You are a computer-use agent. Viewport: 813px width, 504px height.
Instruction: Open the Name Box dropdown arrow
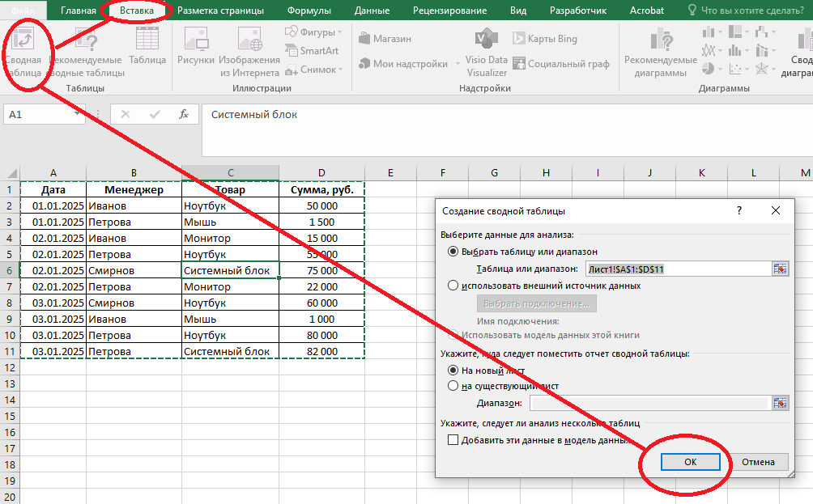click(77, 114)
